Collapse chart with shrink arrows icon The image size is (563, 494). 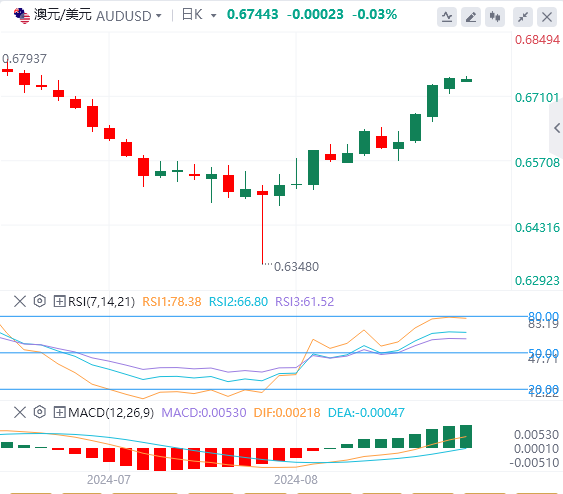523,17
